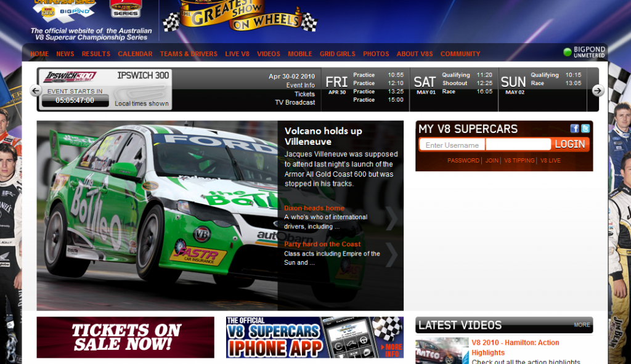Click the Enter Username field
The height and width of the screenshot is (364, 631).
click(452, 145)
